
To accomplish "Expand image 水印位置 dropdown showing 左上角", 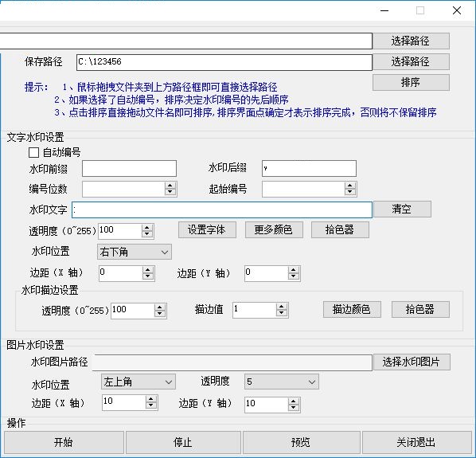I will 139,382.
